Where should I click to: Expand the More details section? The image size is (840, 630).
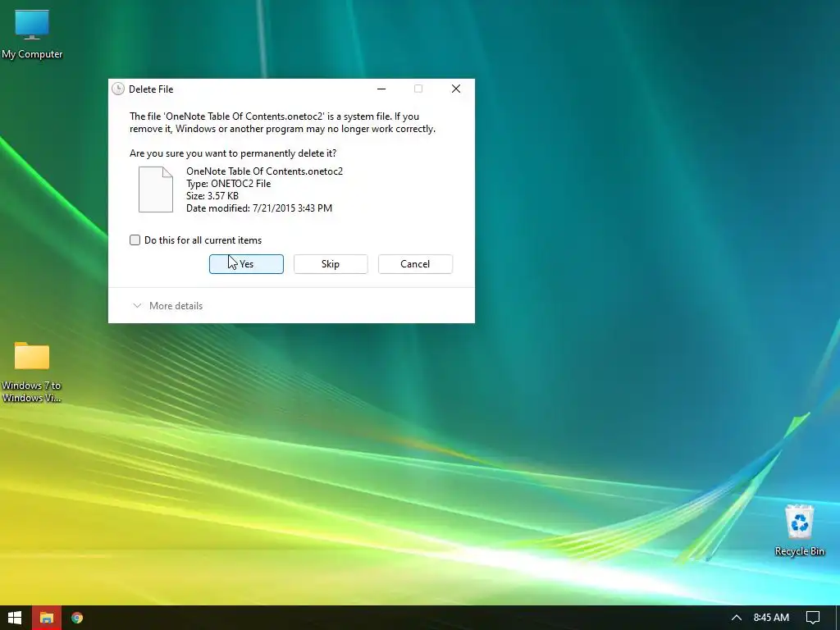[x=167, y=306]
